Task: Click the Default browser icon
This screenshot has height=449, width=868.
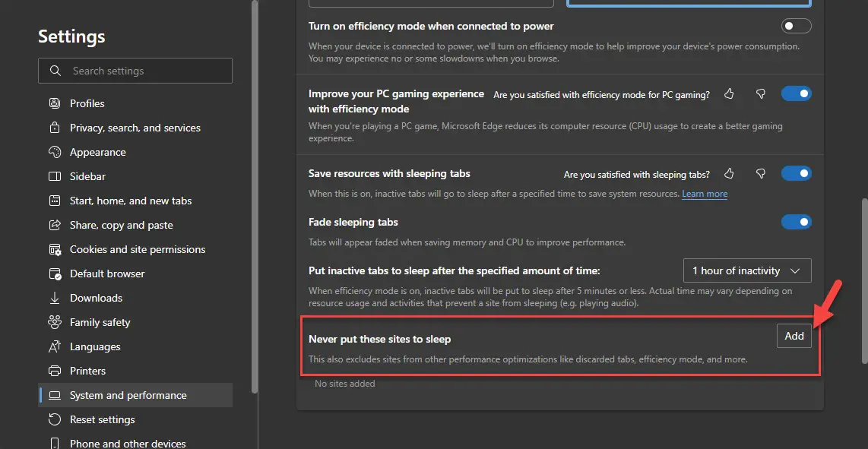Action: (x=54, y=274)
